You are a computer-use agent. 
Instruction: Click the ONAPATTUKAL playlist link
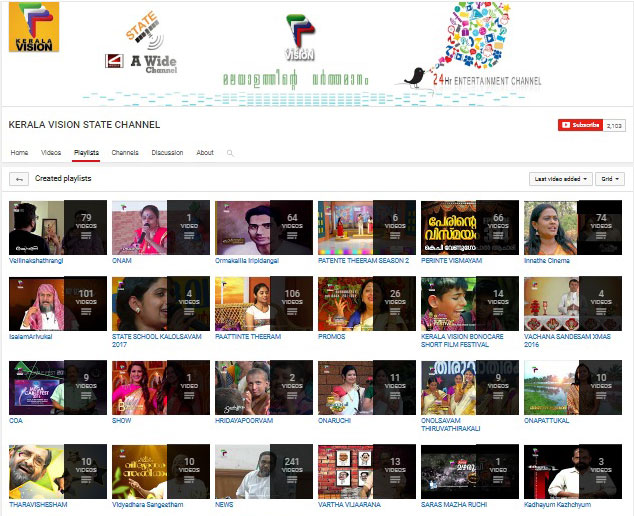tap(546, 421)
